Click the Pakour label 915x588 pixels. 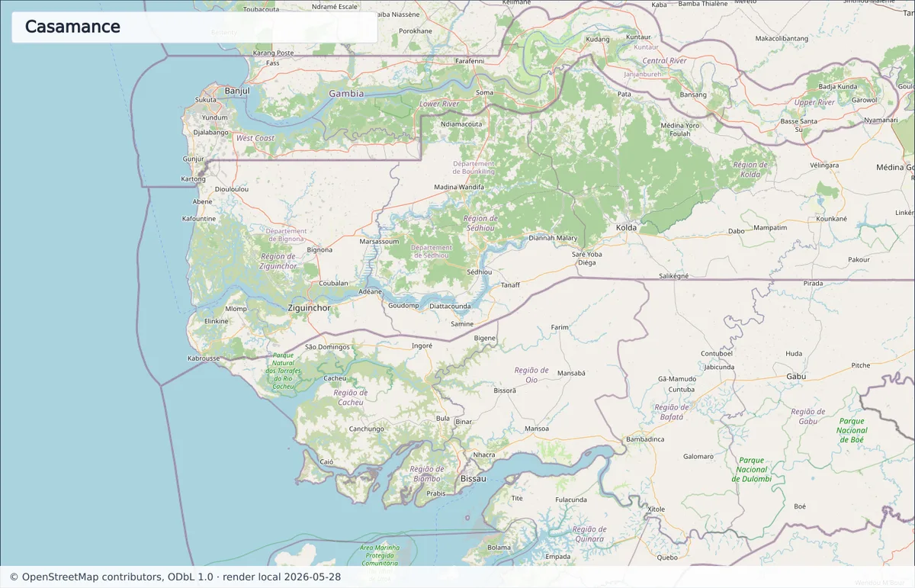click(x=859, y=259)
